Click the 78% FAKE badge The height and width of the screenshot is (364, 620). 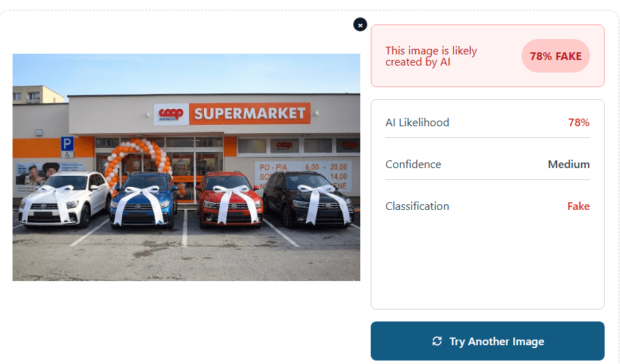556,56
